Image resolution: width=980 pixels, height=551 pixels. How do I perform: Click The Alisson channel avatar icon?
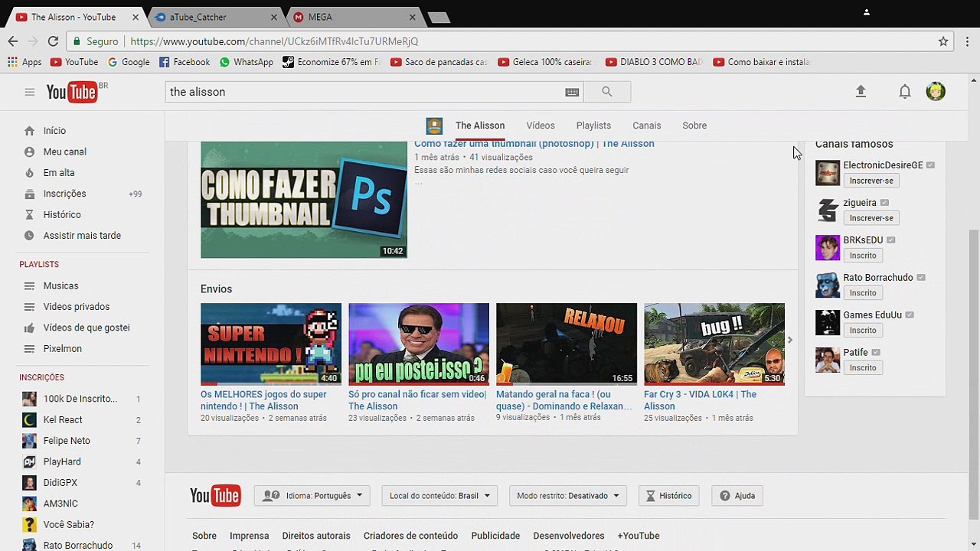(x=434, y=126)
